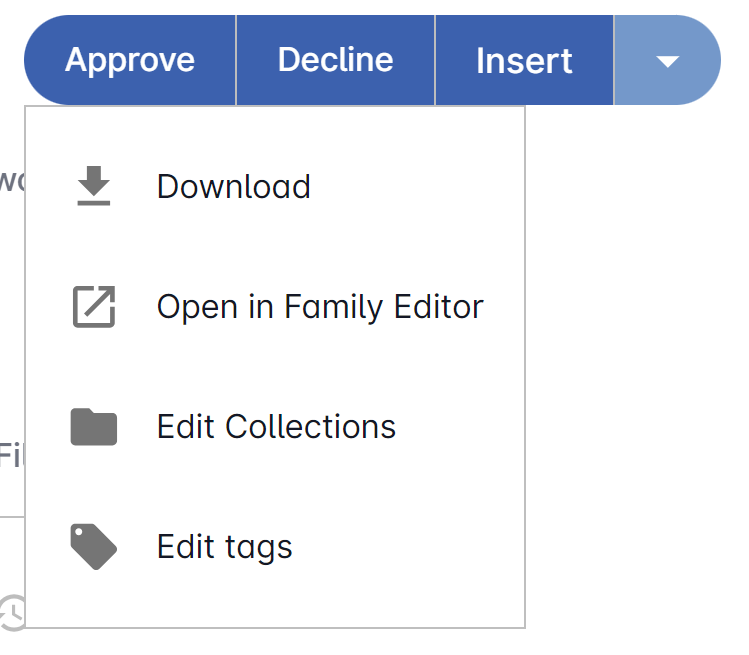The width and height of the screenshot is (749, 655).
Task: Collapse the more-actions dropdown arrow
Action: [x=667, y=61]
